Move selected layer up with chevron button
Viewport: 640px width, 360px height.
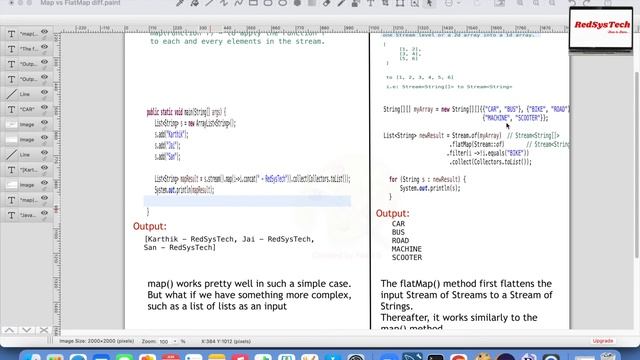point(10,330)
